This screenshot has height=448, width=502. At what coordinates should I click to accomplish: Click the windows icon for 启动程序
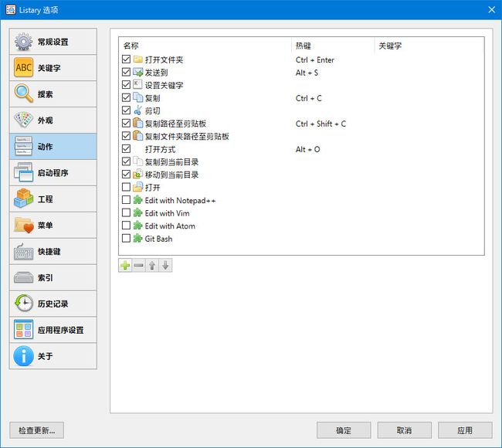tap(23, 172)
